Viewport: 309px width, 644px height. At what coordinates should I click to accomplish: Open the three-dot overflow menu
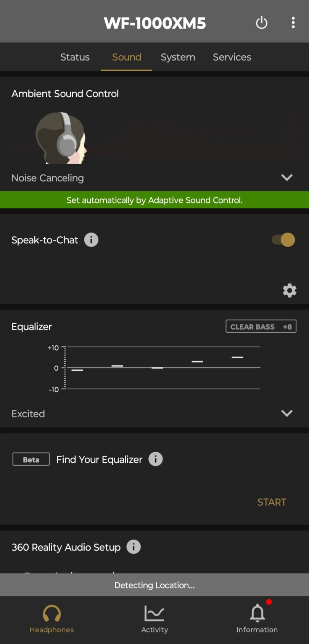(293, 23)
